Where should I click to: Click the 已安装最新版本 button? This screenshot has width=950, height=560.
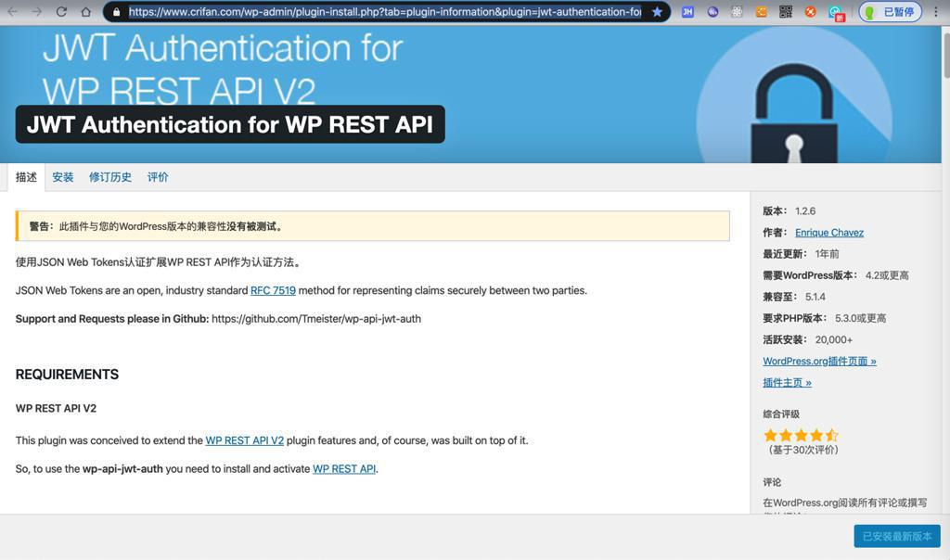897,537
